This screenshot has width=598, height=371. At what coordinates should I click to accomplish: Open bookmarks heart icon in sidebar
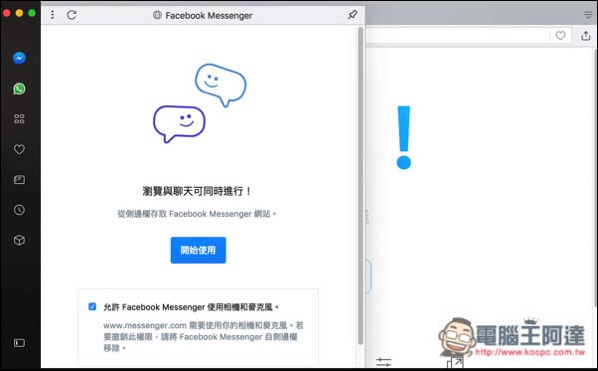click(19, 149)
